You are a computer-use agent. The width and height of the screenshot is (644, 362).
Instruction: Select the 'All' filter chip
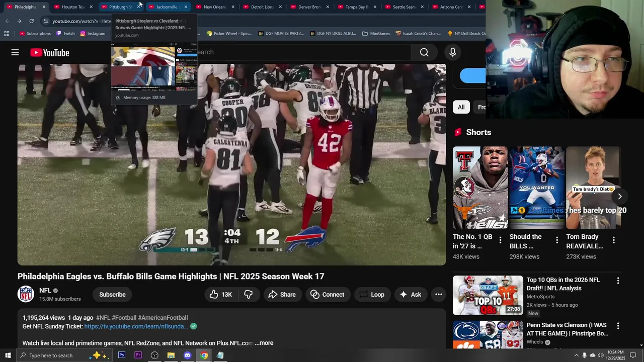[x=461, y=107]
